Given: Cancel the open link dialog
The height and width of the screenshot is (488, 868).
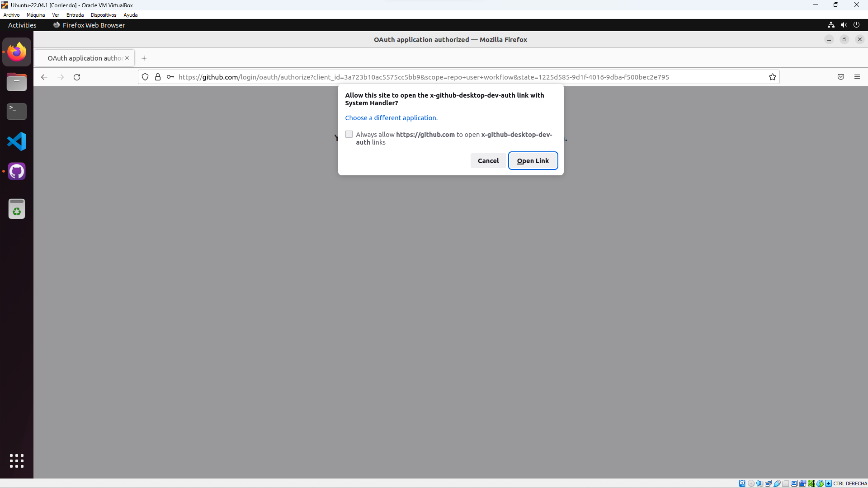Looking at the screenshot, I should [x=488, y=161].
